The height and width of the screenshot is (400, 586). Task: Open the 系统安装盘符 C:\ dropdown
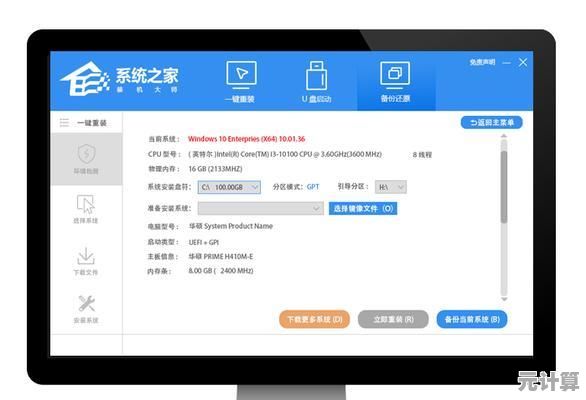[229, 187]
